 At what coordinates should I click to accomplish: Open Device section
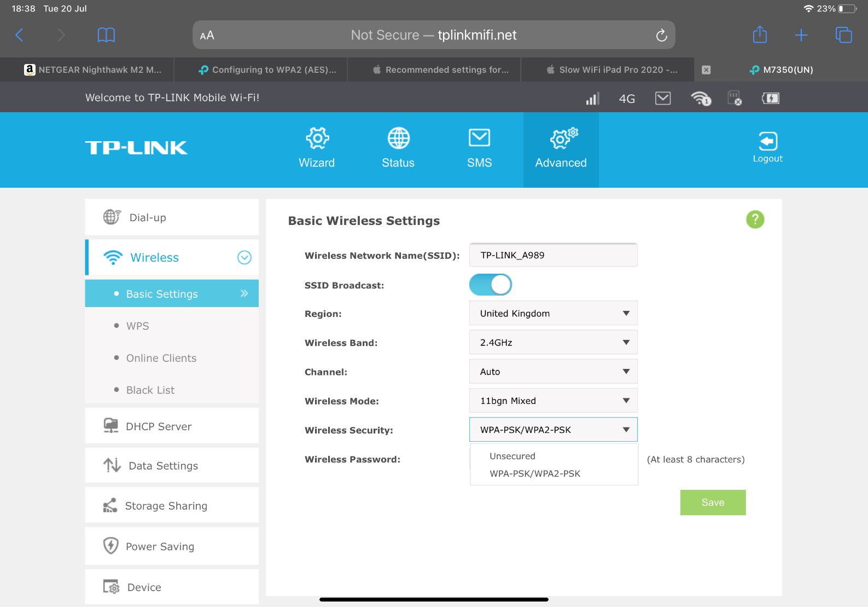(x=172, y=587)
